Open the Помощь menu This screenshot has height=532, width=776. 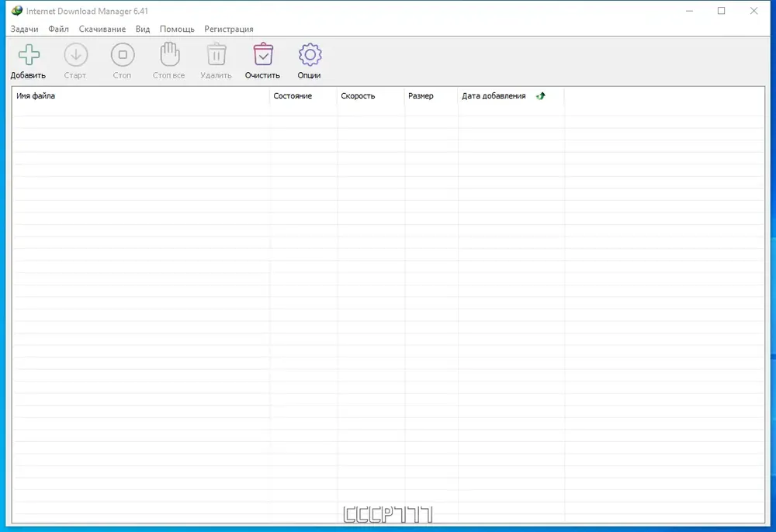click(x=177, y=29)
